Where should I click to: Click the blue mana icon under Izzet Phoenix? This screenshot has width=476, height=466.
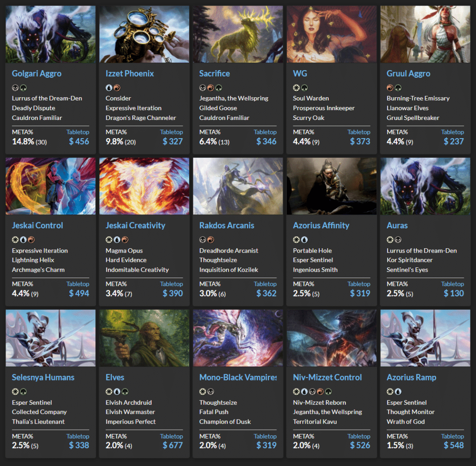point(109,87)
